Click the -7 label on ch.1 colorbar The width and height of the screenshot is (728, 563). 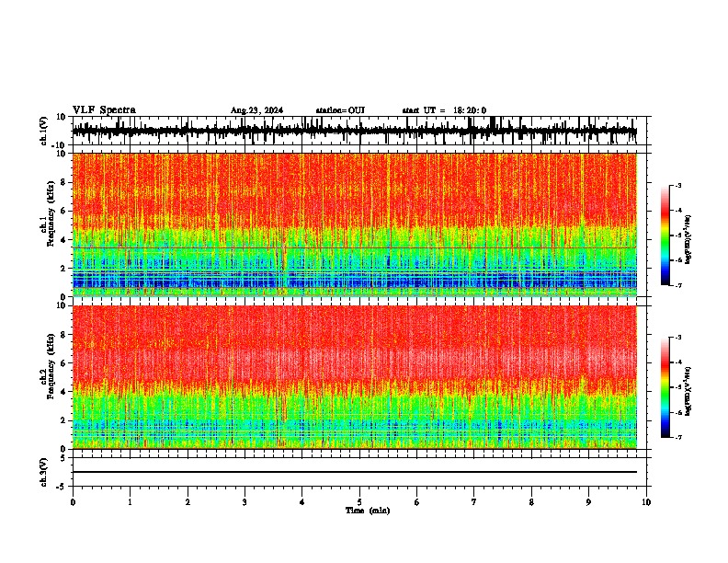(x=677, y=285)
